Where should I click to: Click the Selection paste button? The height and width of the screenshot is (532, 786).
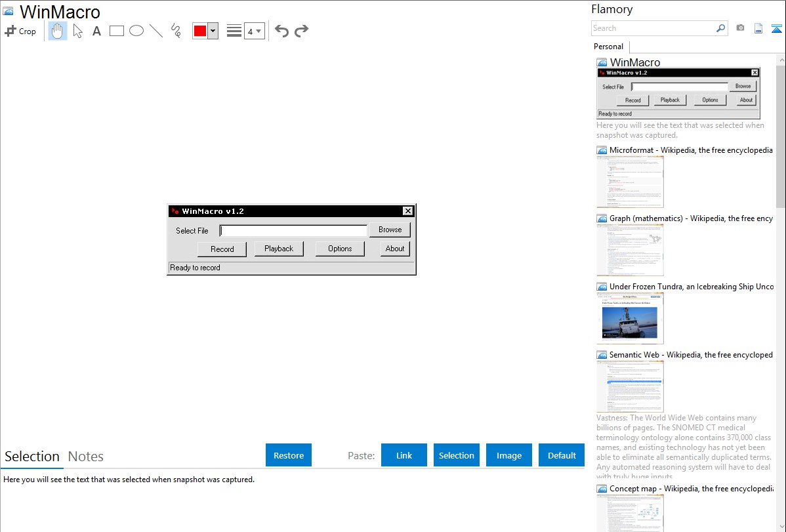pos(457,455)
